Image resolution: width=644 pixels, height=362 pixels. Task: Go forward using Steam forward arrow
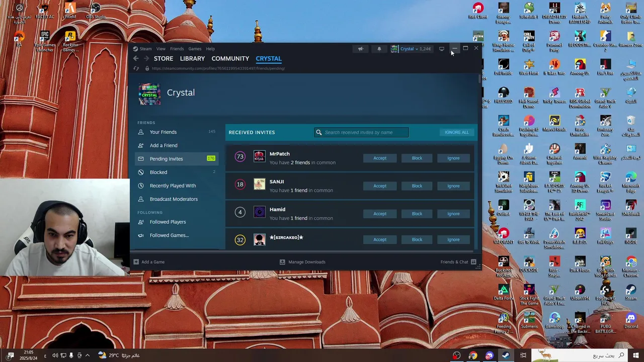pos(146,58)
